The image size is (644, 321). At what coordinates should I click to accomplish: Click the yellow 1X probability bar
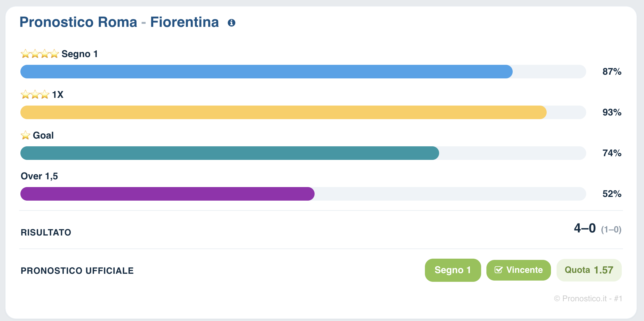click(283, 112)
